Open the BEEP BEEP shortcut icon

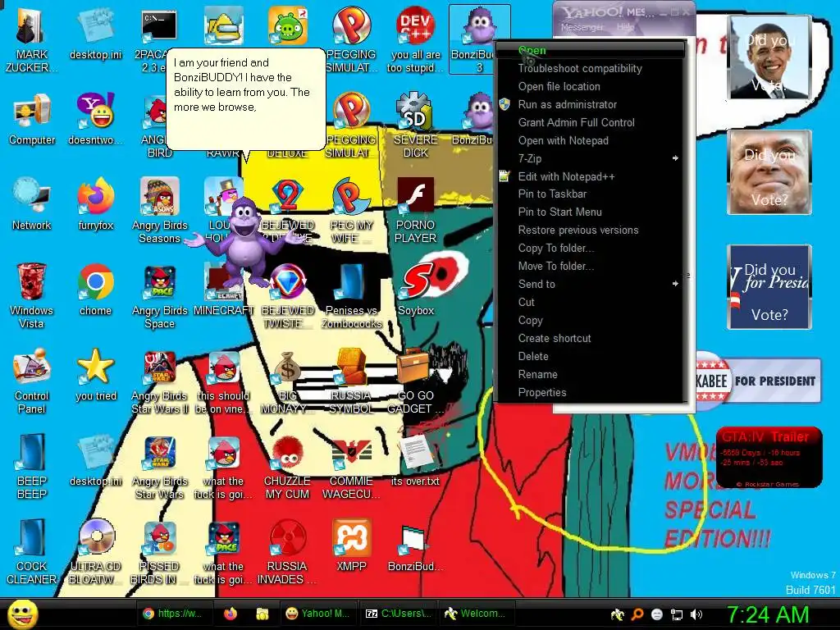click(x=31, y=466)
